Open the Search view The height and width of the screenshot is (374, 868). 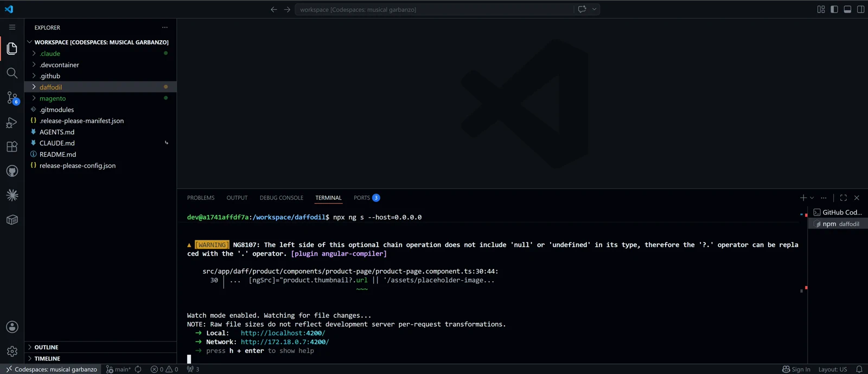click(x=12, y=73)
